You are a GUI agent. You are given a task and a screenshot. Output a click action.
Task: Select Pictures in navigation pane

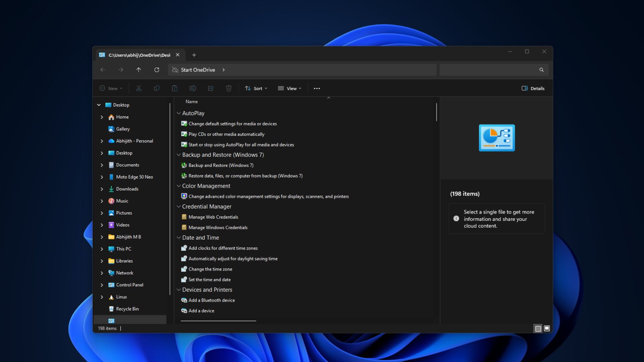[x=124, y=213]
